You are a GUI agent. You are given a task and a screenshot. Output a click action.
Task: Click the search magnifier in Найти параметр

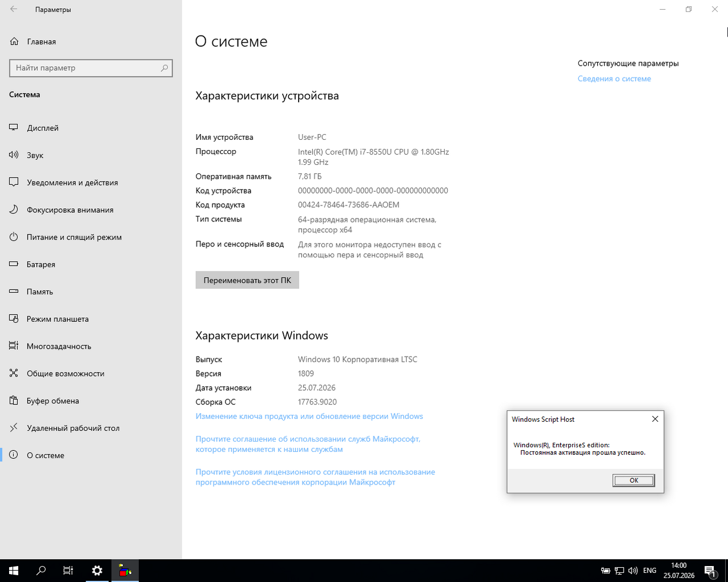click(164, 68)
